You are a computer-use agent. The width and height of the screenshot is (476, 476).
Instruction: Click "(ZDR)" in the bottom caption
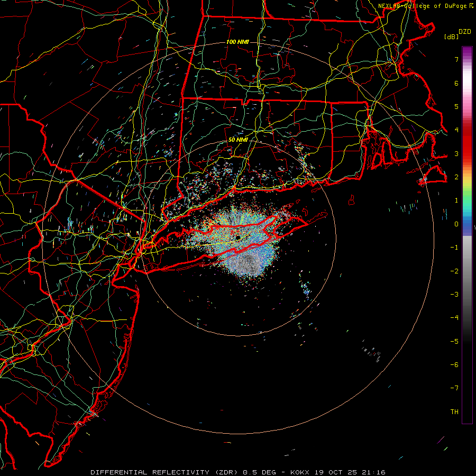click(x=225, y=472)
